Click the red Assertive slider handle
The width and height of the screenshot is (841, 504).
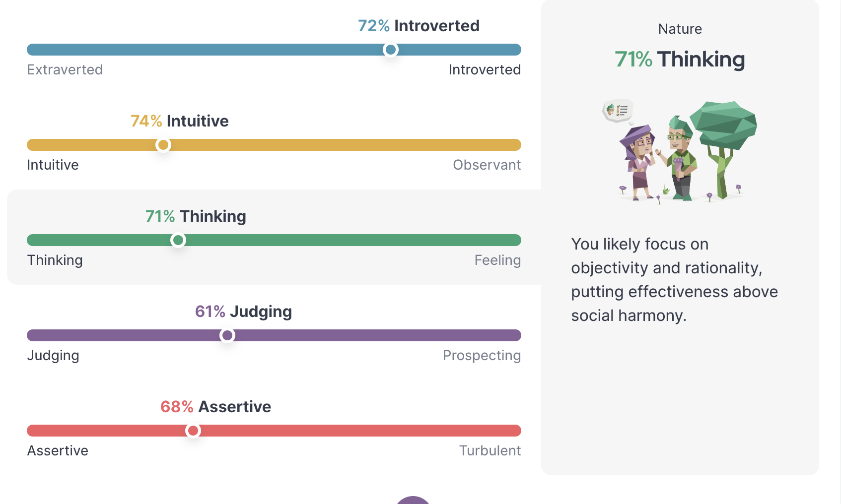[193, 431]
